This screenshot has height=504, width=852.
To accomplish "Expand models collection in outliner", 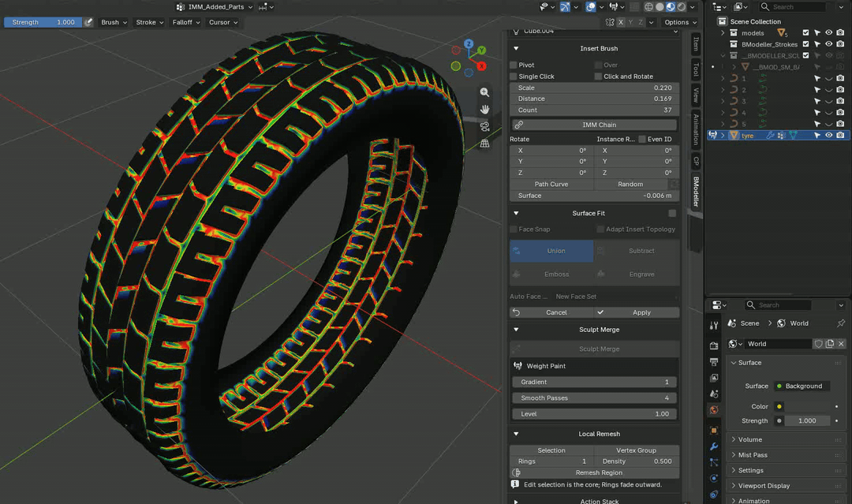I will click(723, 33).
